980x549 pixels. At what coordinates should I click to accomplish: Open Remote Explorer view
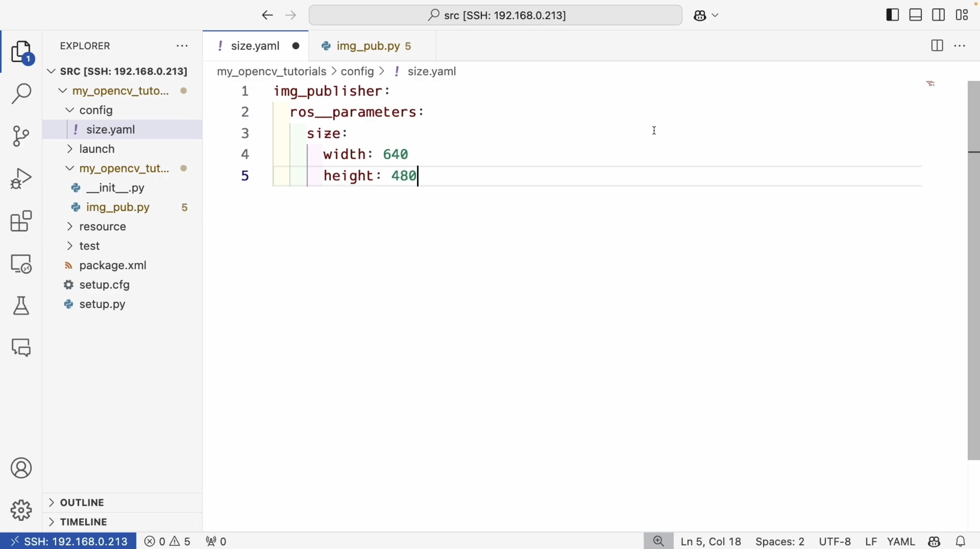[21, 264]
